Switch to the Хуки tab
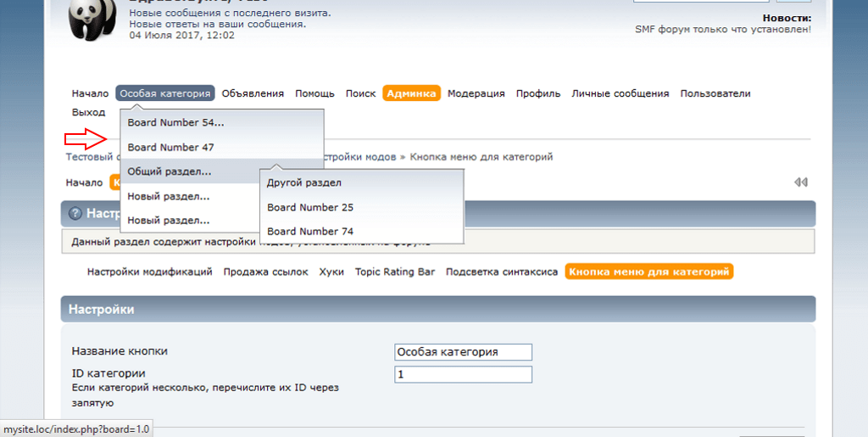The height and width of the screenshot is (437, 868). point(331,272)
